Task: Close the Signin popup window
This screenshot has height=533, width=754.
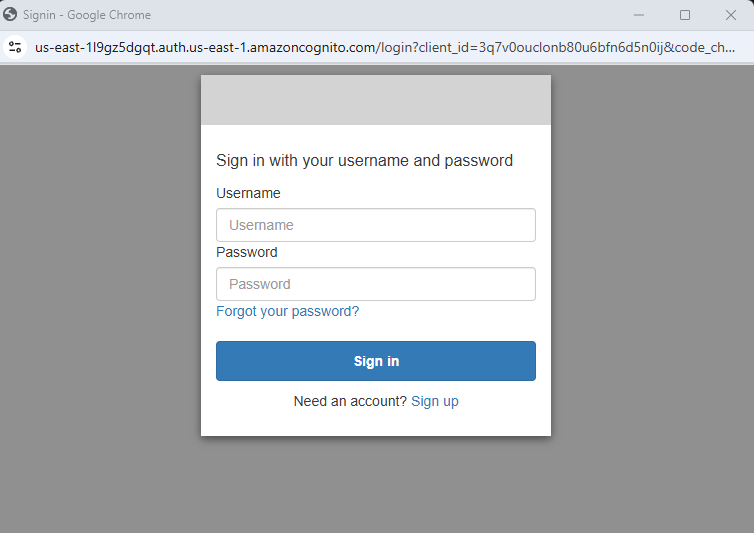Action: pyautogui.click(x=731, y=15)
